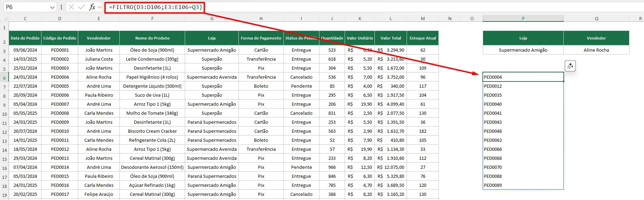
Task: Click the sparkle icon beside cell P6
Action: [x=570, y=66]
